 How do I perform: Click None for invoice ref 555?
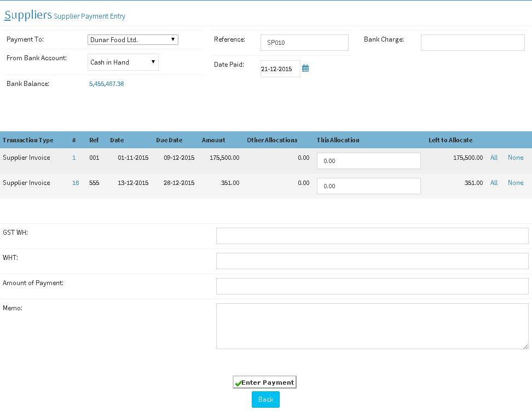[x=516, y=182]
